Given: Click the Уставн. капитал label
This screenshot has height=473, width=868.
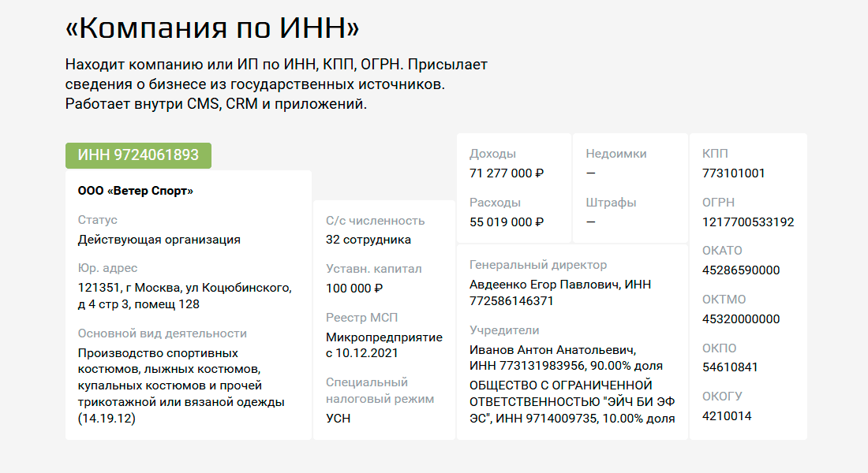Looking at the screenshot, I should (x=374, y=269).
